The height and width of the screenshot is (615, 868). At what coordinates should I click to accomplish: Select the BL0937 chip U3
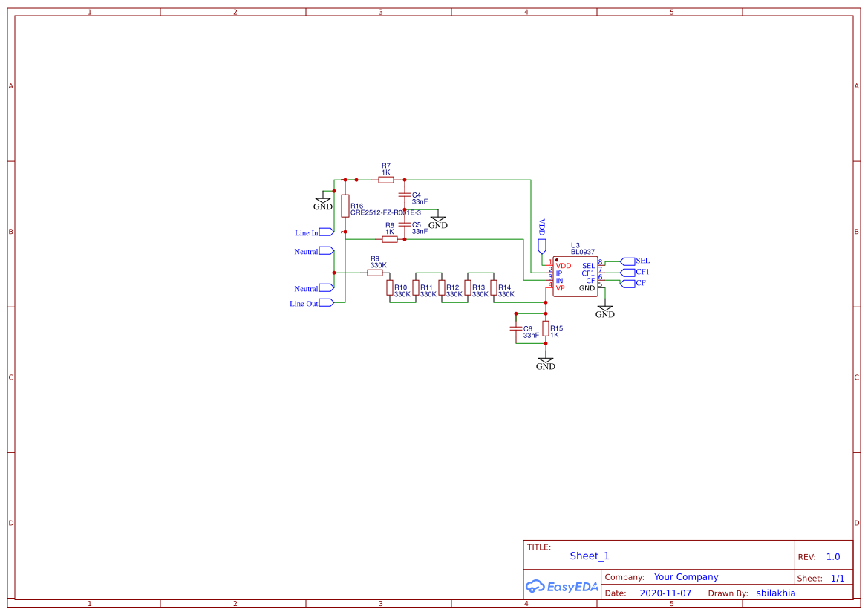click(575, 277)
